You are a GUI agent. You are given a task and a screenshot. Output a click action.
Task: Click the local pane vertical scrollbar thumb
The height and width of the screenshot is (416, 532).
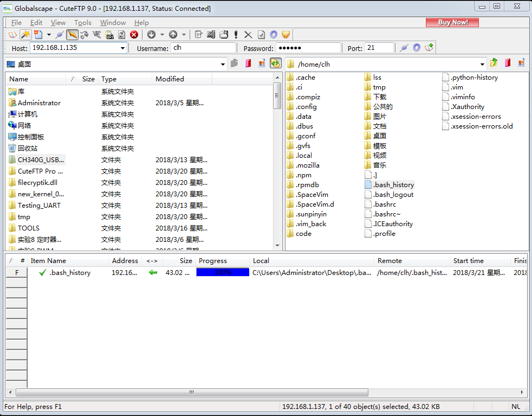277,95
